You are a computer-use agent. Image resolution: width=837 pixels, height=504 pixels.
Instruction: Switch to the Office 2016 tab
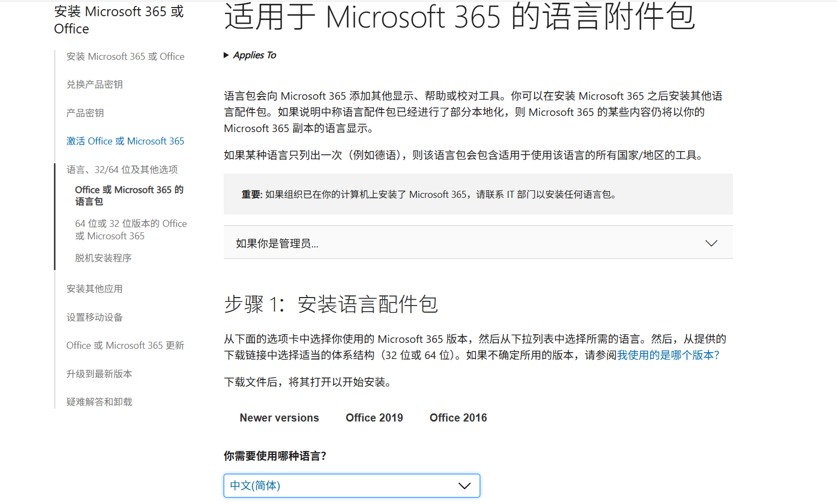(458, 418)
